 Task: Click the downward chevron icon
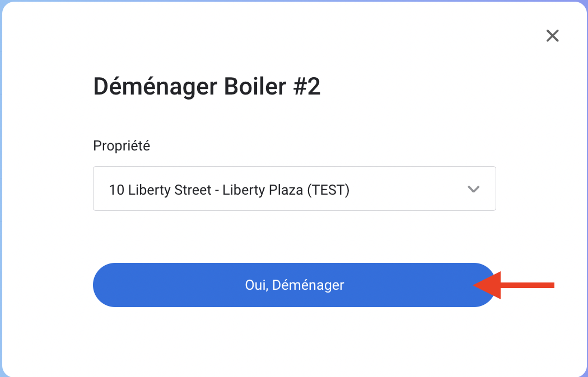point(473,189)
